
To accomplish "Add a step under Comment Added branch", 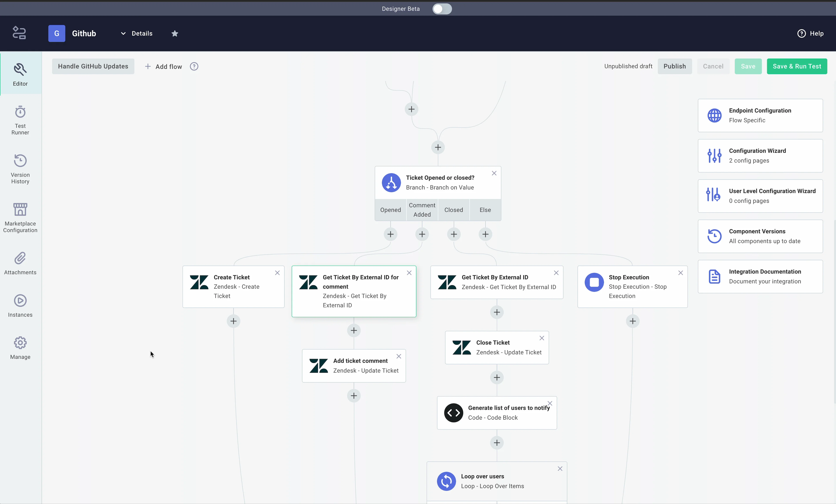I will click(422, 234).
